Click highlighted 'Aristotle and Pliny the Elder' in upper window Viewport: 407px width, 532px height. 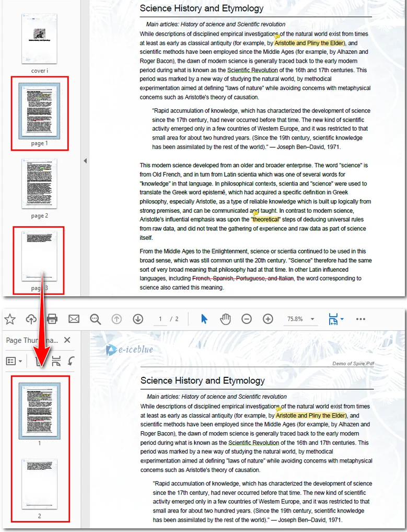point(309,43)
